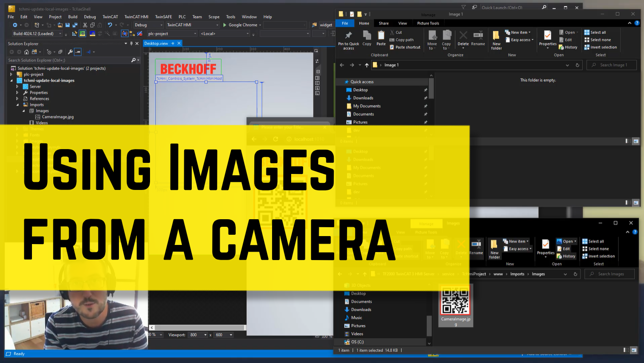This screenshot has width=644, height=363.
Task: Expand the plc-project tree node
Action: [x=12, y=75]
